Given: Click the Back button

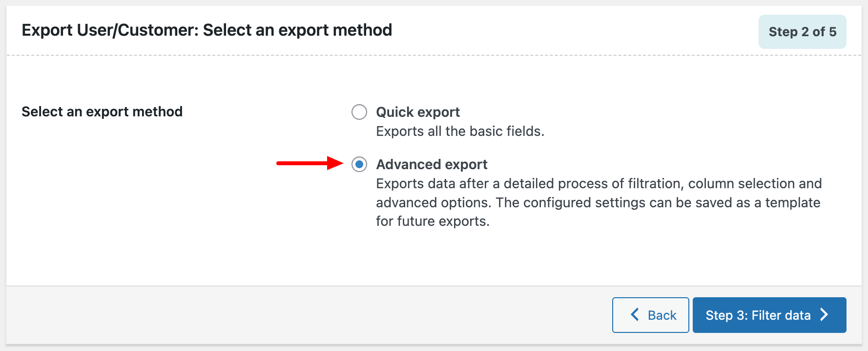Looking at the screenshot, I should 651,315.
